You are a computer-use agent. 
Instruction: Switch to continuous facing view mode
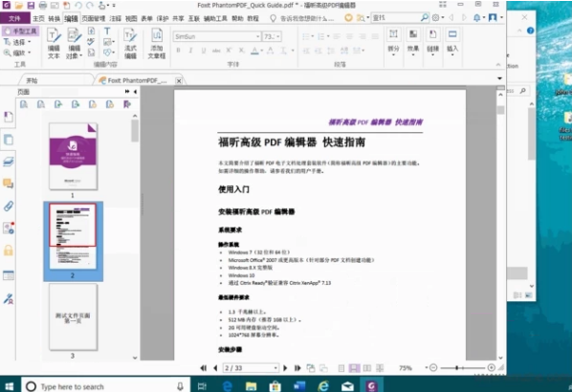[x=380, y=368]
